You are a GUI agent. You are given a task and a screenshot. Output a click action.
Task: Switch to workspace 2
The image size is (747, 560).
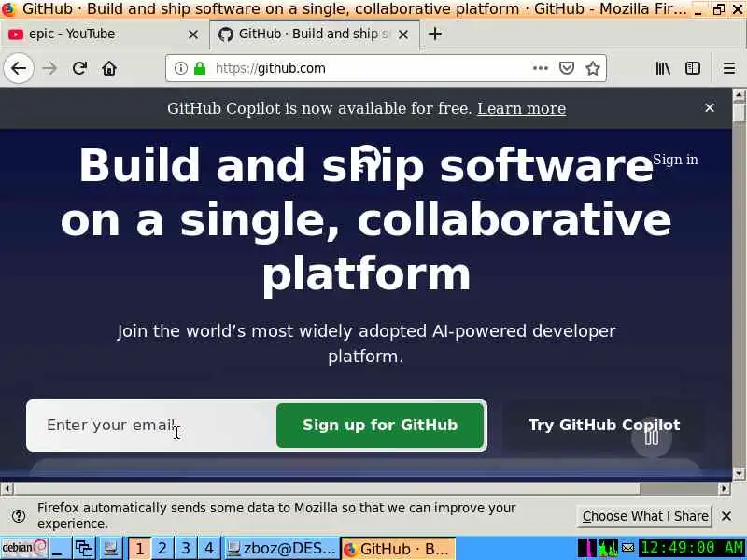[x=162, y=548]
